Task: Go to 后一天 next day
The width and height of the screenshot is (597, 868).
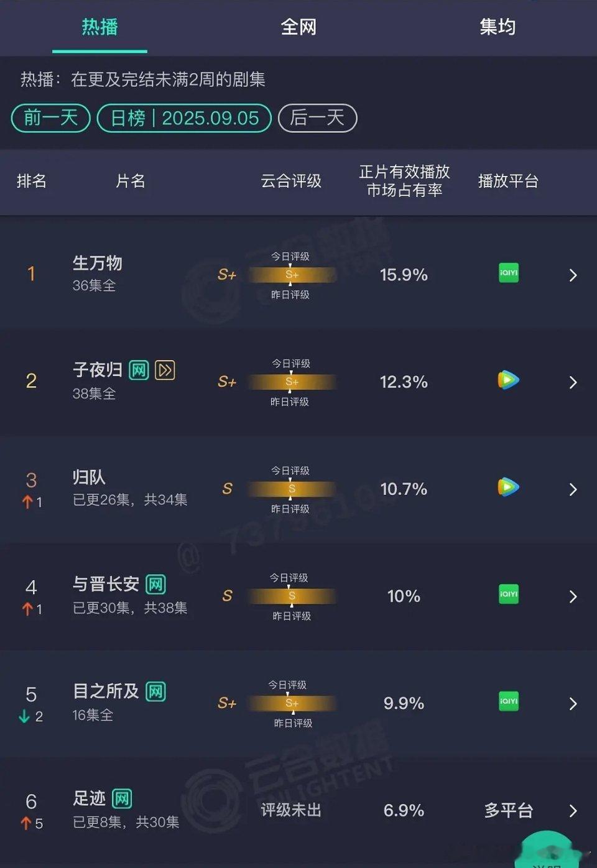Action: 317,118
